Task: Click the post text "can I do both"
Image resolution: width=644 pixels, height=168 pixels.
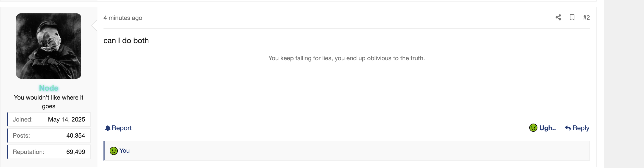Action: pos(126,41)
